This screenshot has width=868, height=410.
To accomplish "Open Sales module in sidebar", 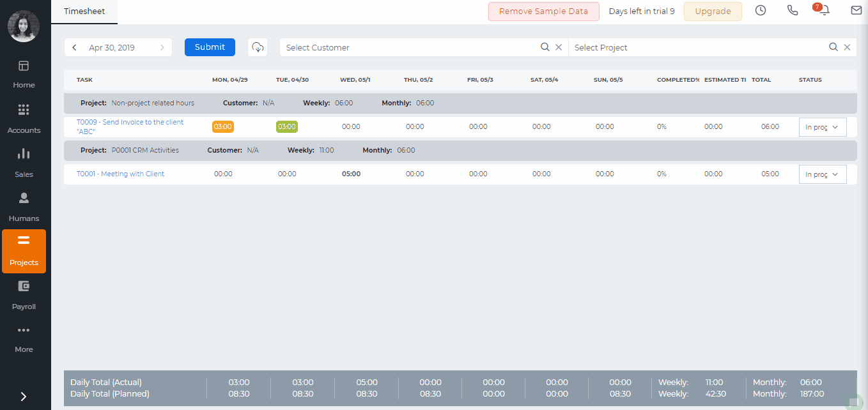I will tap(24, 163).
